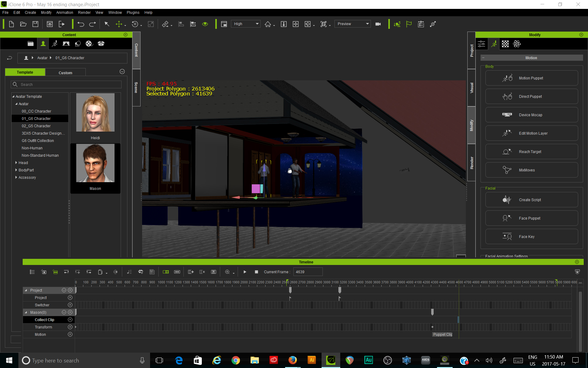Collapse the Project timeline track group
Viewport: 588px width, 368px height.
pos(26,290)
